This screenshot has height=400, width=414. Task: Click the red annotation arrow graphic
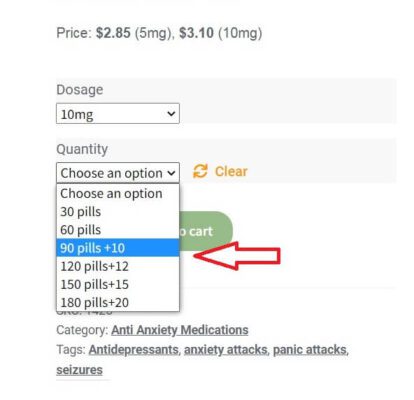(x=237, y=256)
